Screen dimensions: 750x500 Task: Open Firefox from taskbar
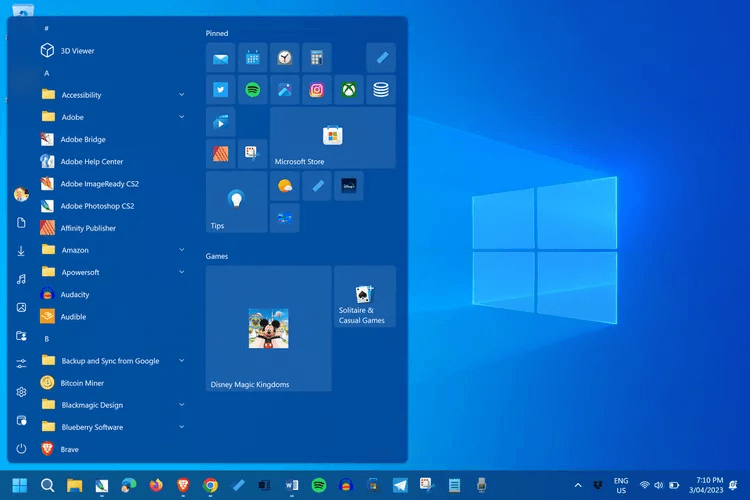155,485
